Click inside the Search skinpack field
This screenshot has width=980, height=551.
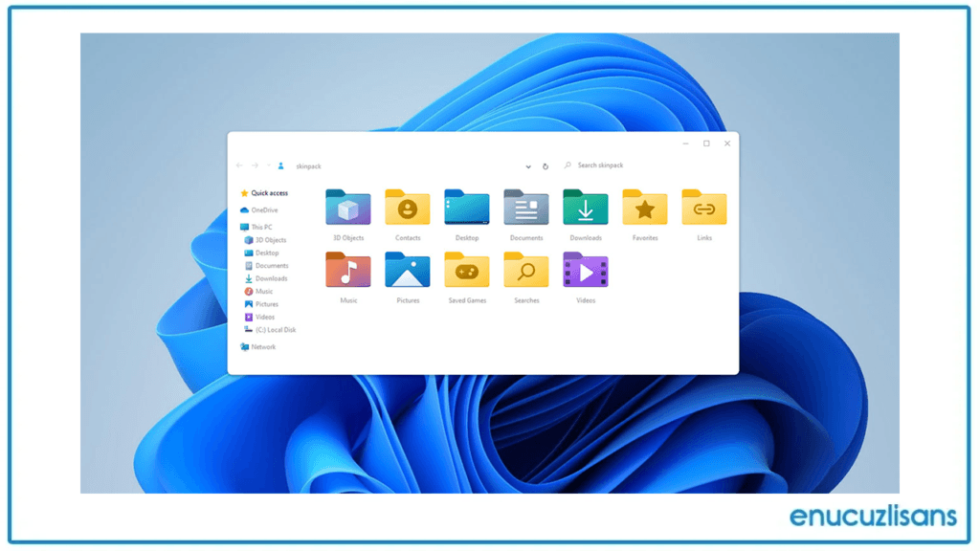pyautogui.click(x=603, y=165)
